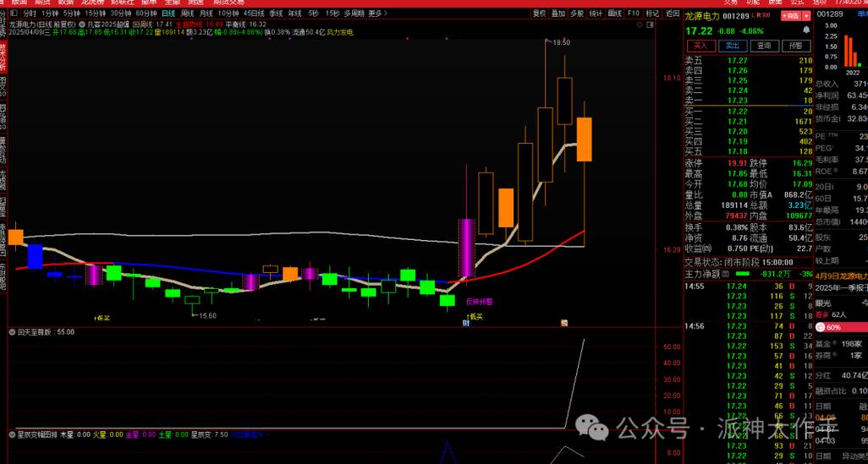The width and height of the screenshot is (868, 464).
Task: Click the 跌停 16.29 value
Action: point(802,163)
